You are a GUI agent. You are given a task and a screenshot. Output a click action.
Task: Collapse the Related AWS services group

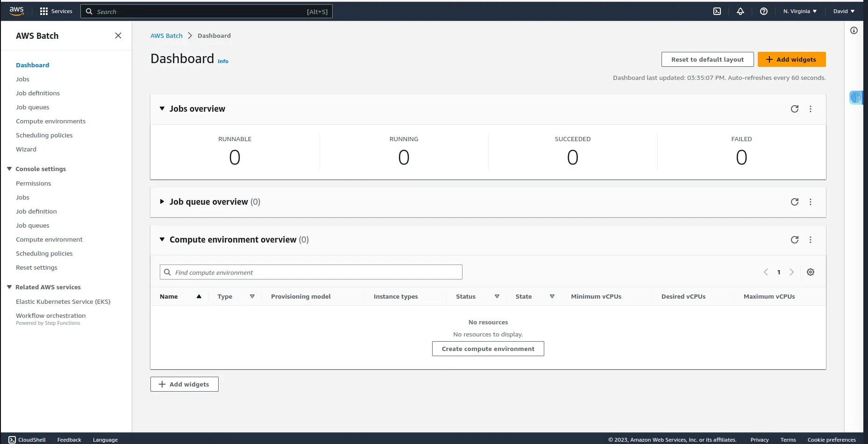9,287
